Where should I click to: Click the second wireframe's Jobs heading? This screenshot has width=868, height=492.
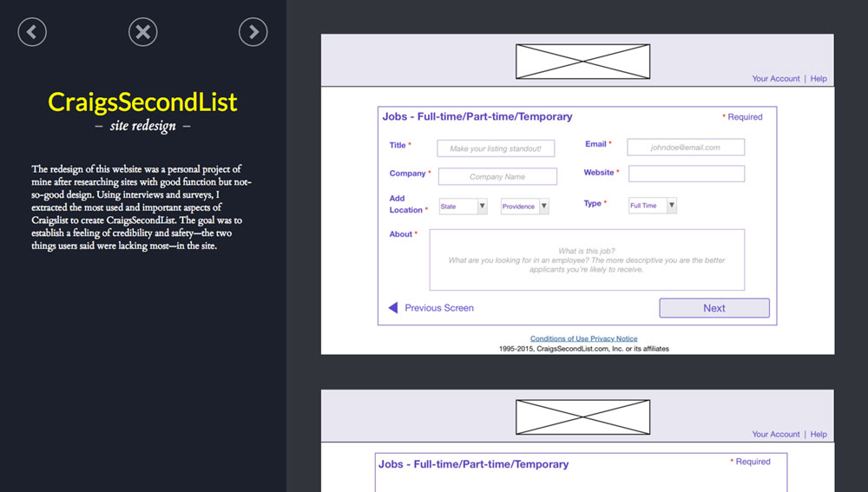click(473, 464)
